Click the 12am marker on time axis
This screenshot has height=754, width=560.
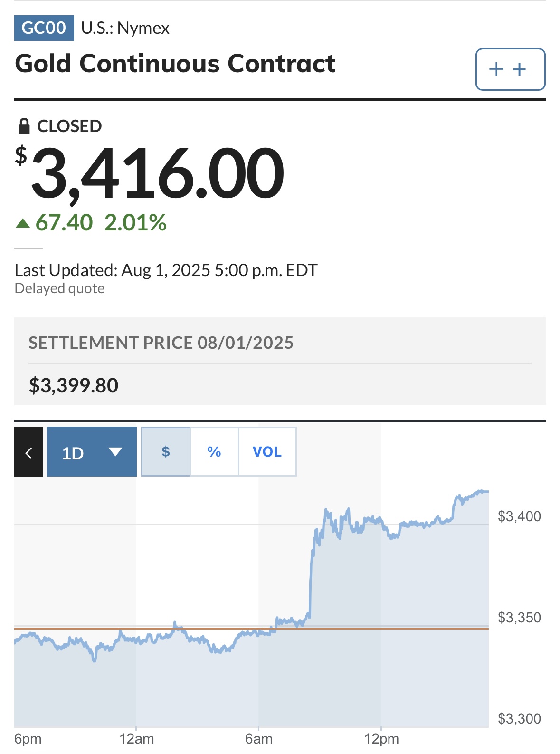coord(137,739)
